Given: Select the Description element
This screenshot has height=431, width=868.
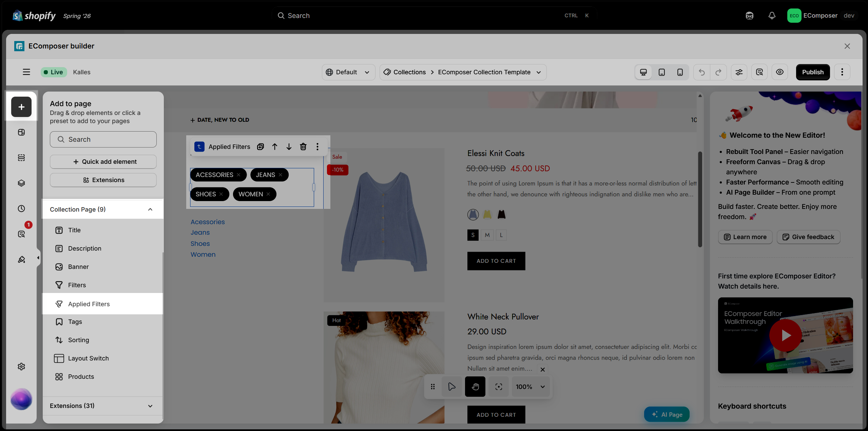Looking at the screenshot, I should pyautogui.click(x=102, y=248).
